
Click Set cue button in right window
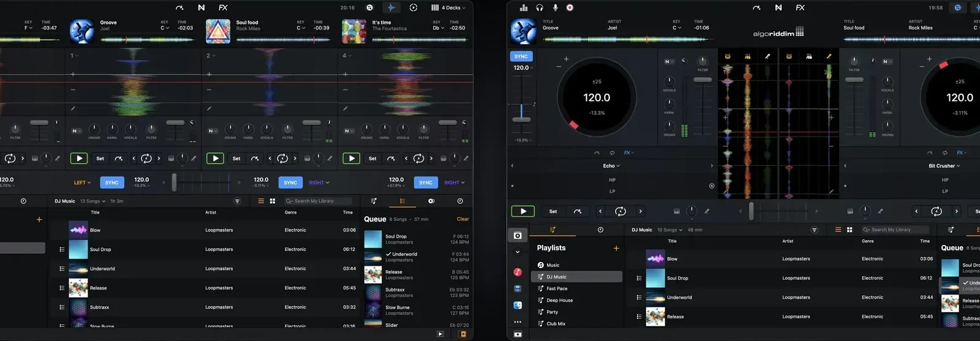(553, 211)
